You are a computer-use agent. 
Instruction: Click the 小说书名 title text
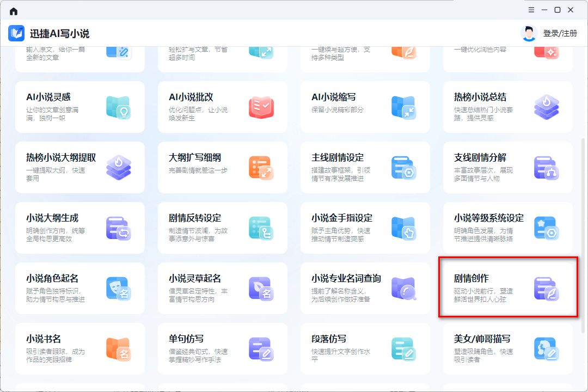pos(44,339)
